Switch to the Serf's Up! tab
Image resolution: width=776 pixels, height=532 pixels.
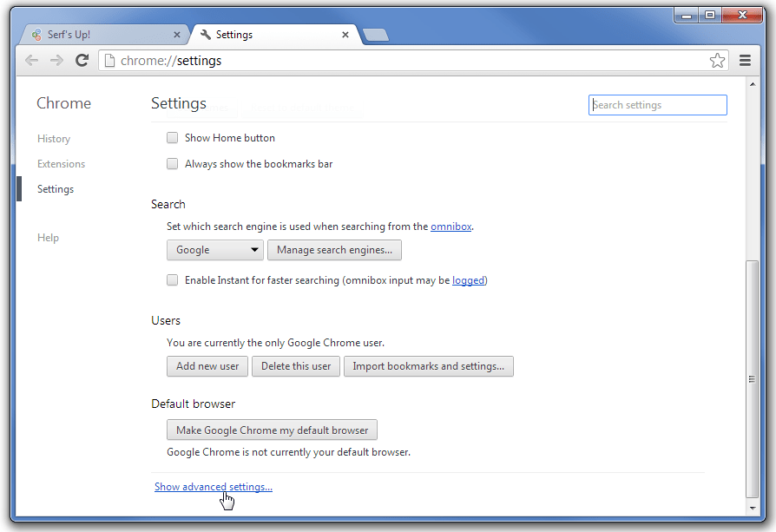104,35
